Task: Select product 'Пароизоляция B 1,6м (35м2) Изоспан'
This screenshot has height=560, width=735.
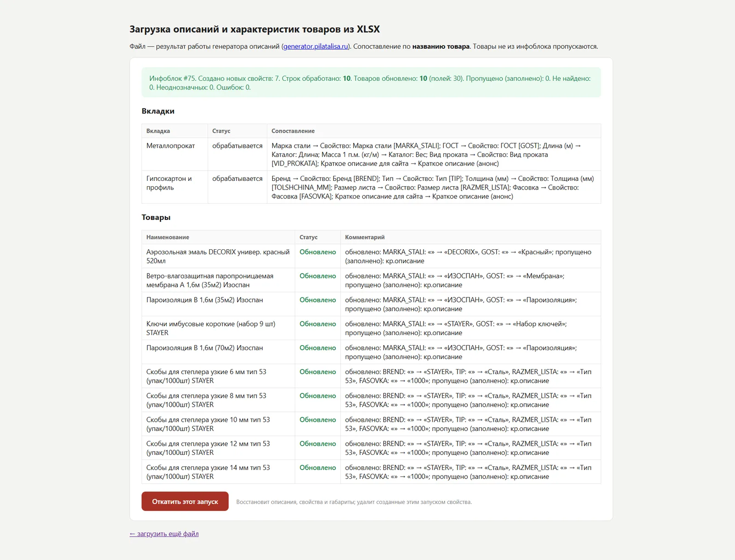Action: click(205, 300)
